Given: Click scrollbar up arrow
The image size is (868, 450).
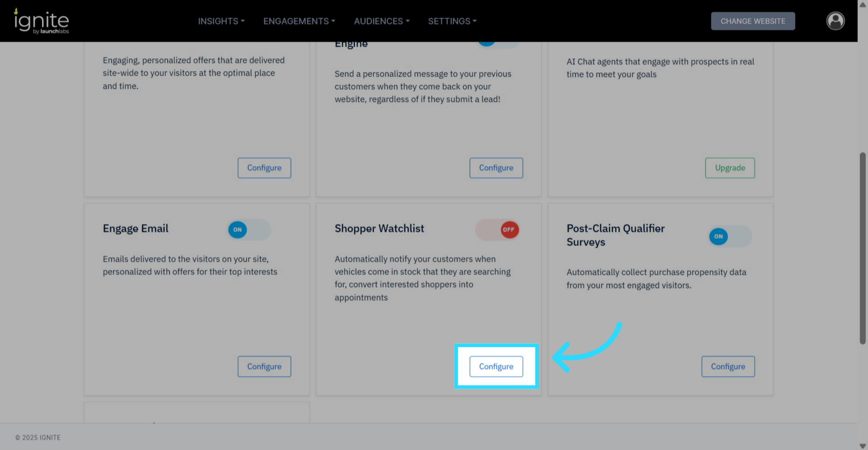Looking at the screenshot, I should coord(863,4).
